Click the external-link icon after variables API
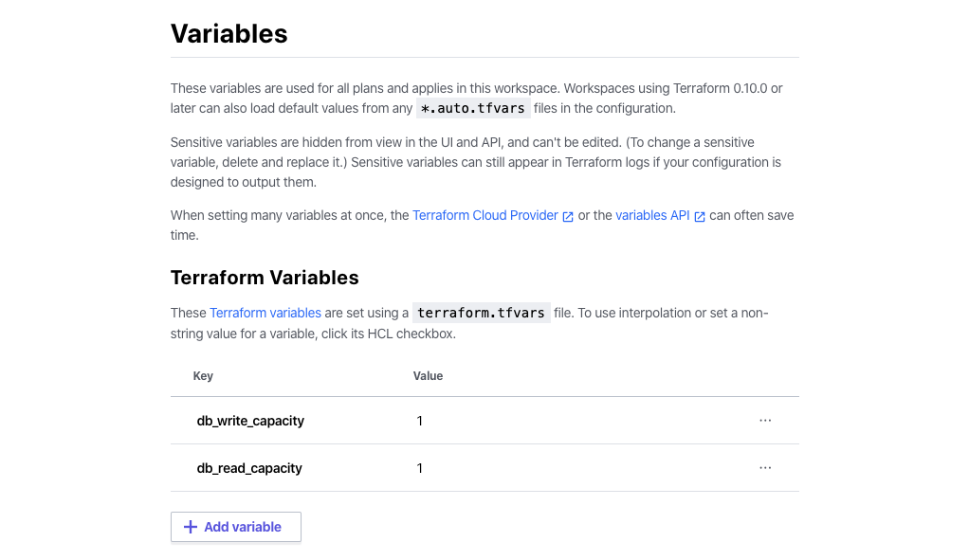This screenshot has height=560, width=969. [x=700, y=216]
